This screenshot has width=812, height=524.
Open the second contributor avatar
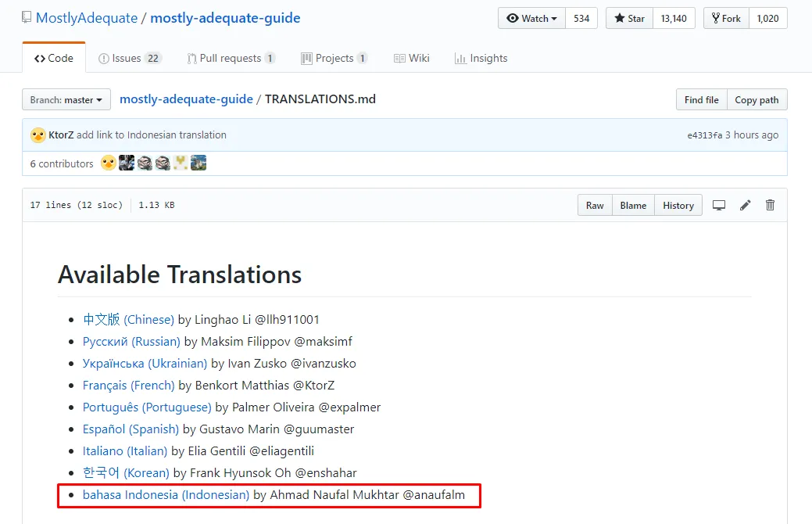coord(127,163)
